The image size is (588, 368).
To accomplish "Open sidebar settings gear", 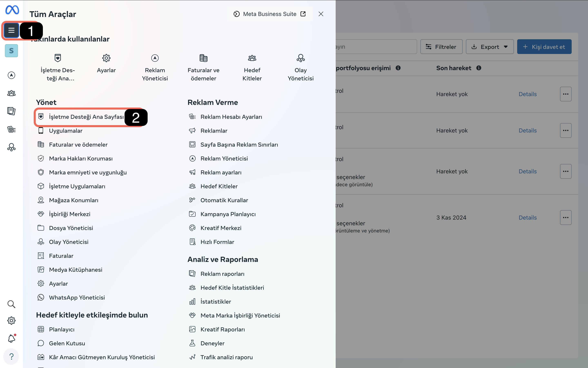I will click(11, 321).
